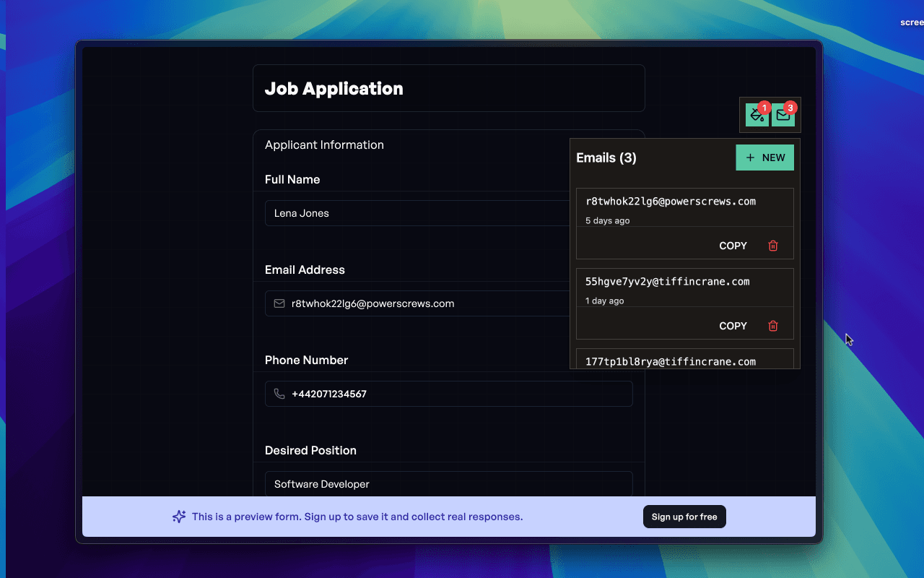The height and width of the screenshot is (578, 924).
Task: Copy the r8twhok22lg6@powerscrews.com address
Action: point(733,246)
